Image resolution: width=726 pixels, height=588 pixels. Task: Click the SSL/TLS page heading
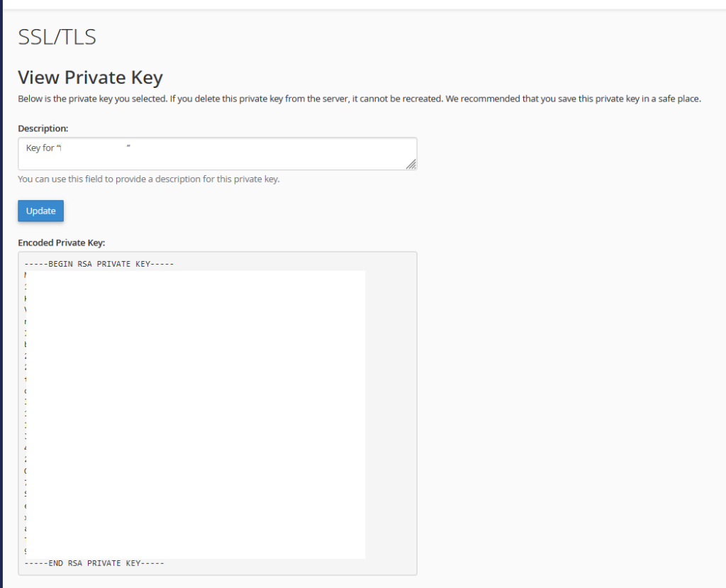57,37
